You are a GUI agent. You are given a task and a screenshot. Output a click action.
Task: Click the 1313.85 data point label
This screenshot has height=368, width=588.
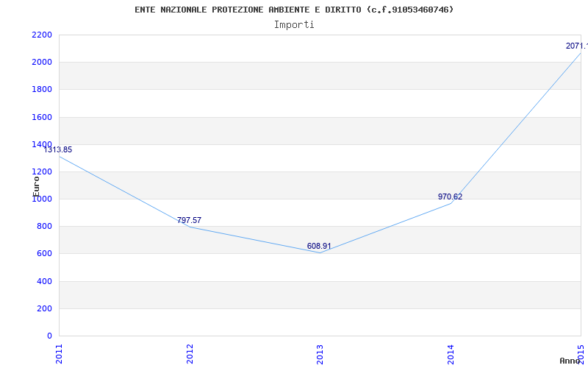(x=57, y=149)
